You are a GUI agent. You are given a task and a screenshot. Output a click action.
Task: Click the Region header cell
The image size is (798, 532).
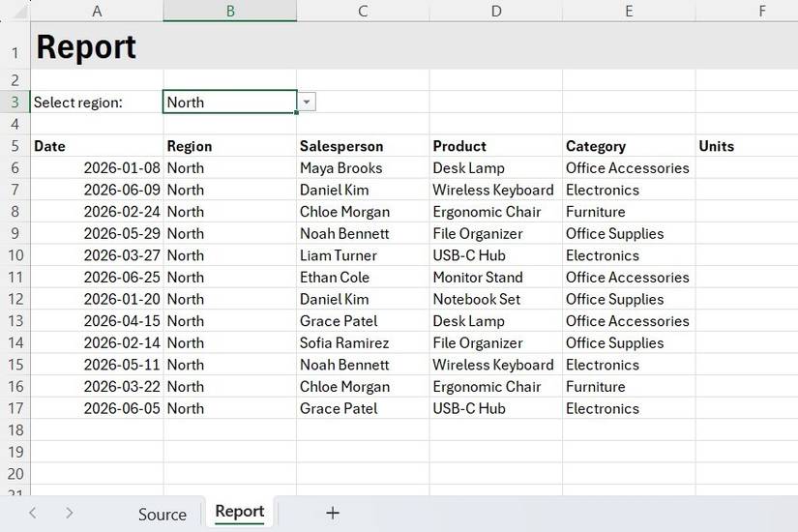coord(229,146)
